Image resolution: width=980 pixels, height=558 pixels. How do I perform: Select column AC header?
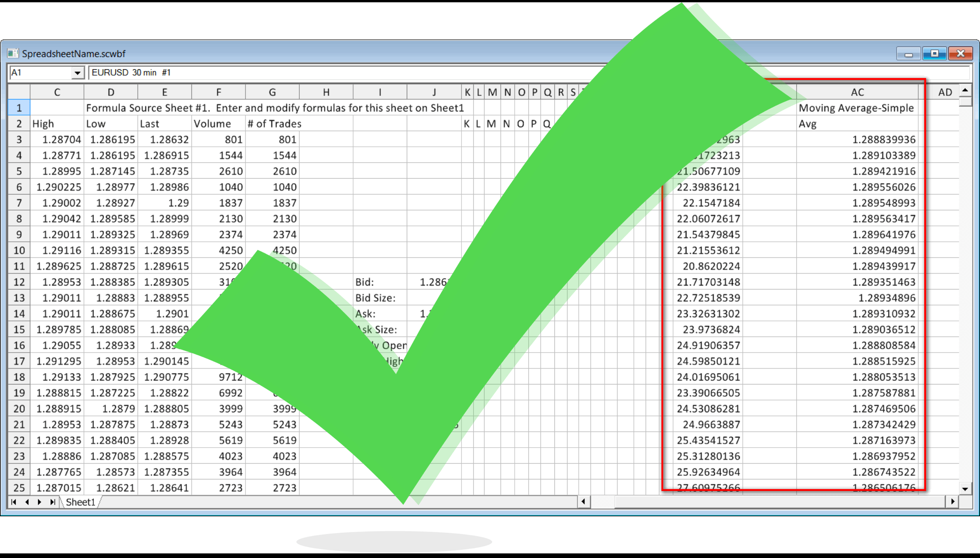857,92
